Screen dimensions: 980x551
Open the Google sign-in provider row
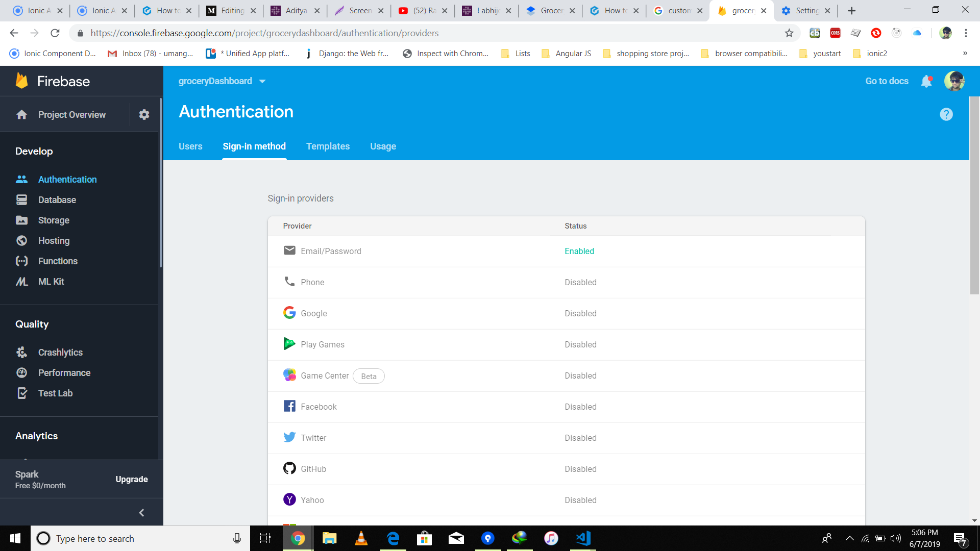click(313, 313)
